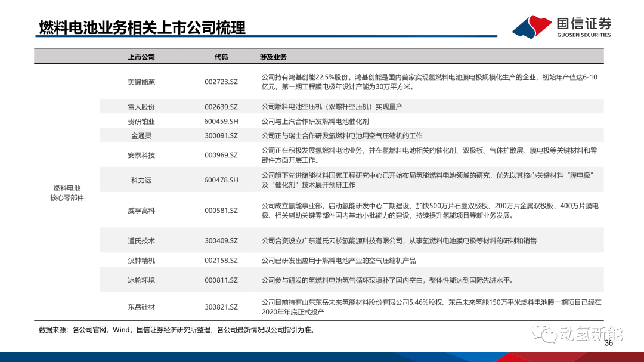Viewport: 644px width, 362px height.
Task: Click company name 美锦能源
Action: [x=141, y=82]
